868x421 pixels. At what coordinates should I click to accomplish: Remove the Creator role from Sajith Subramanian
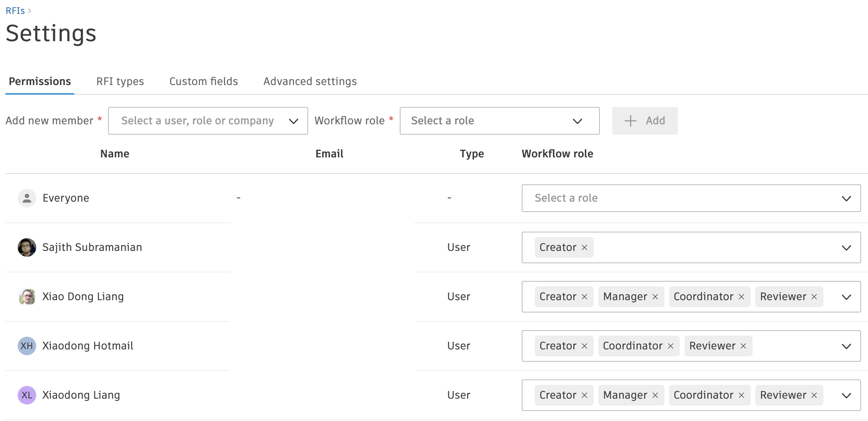(584, 247)
